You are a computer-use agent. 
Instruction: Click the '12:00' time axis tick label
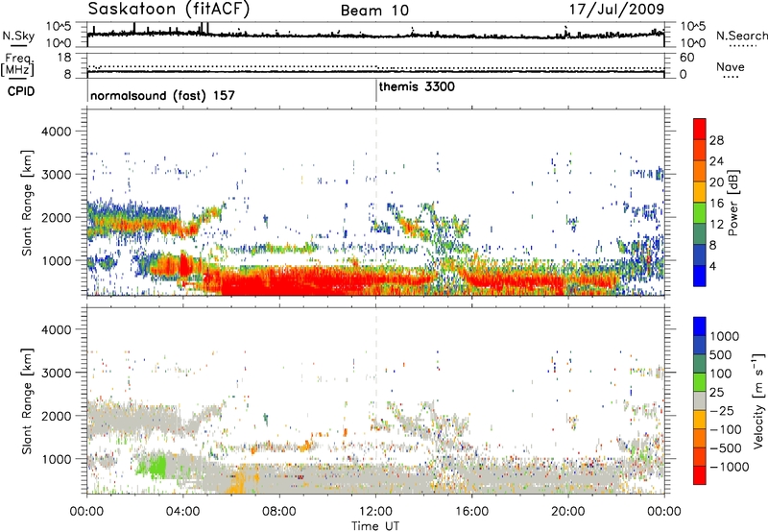coord(375,511)
